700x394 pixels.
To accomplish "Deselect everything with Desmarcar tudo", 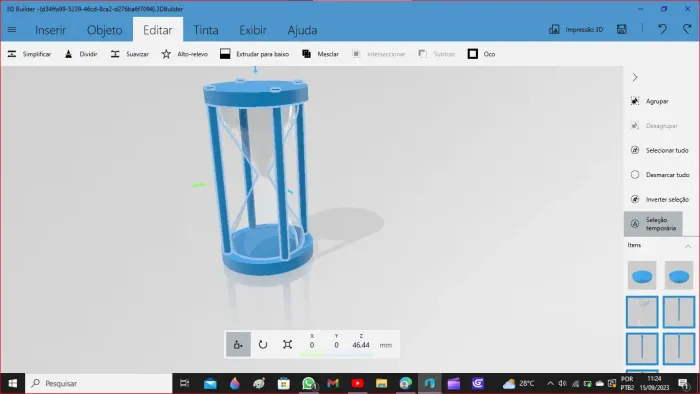I will [x=660, y=175].
